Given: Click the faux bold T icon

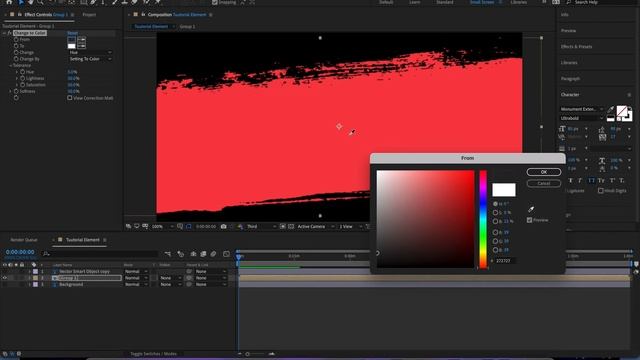Looking at the screenshot, I should 570,180.
